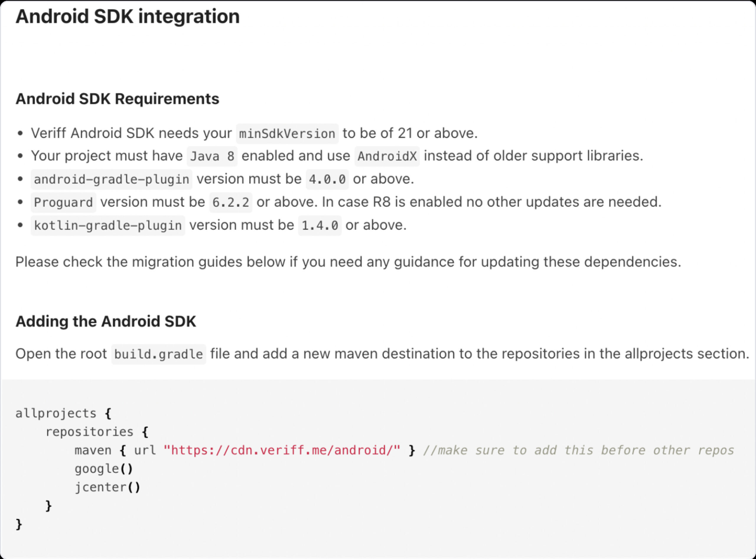
Task: Click the AndroidX code tag
Action: point(387,156)
